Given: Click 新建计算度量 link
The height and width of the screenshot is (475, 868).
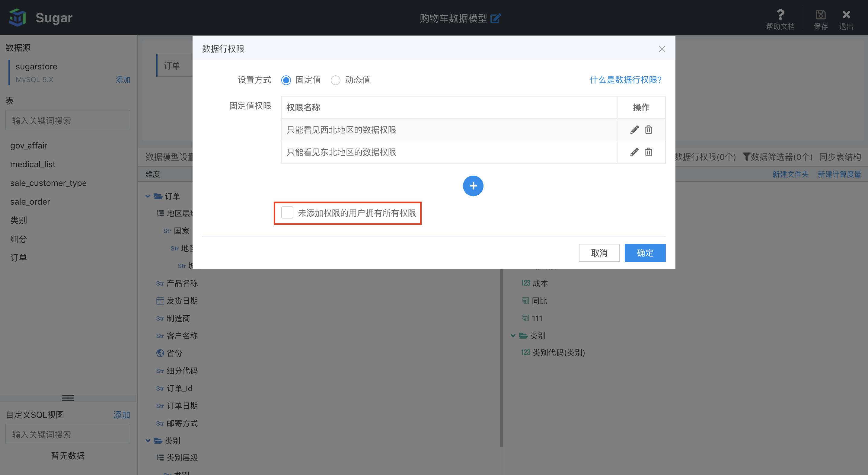Looking at the screenshot, I should tap(839, 174).
